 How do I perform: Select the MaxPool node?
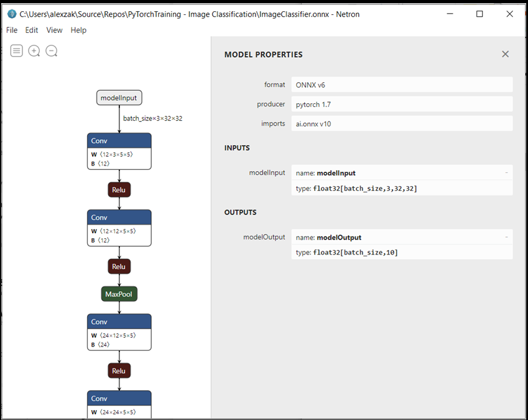119,294
